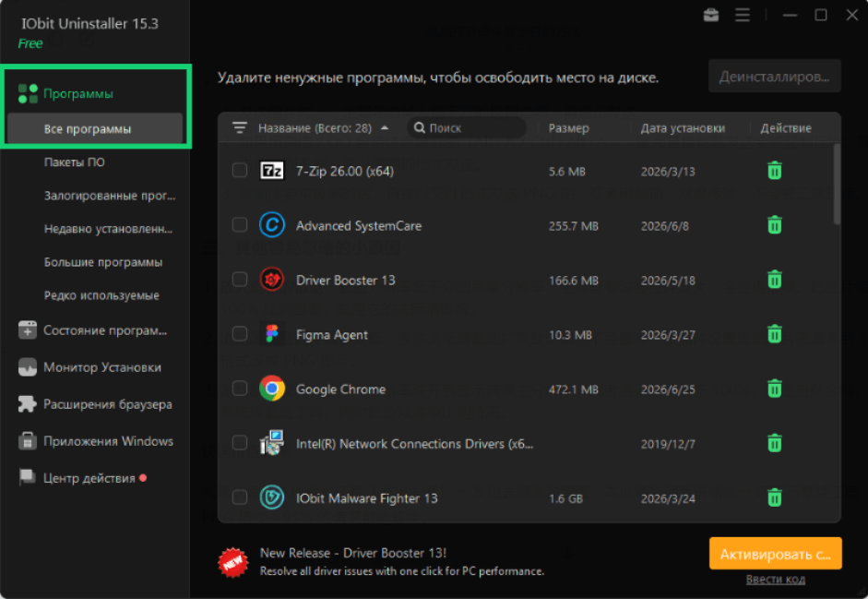Click the Driver Booster 13 red icon
The image size is (868, 599).
click(x=272, y=280)
